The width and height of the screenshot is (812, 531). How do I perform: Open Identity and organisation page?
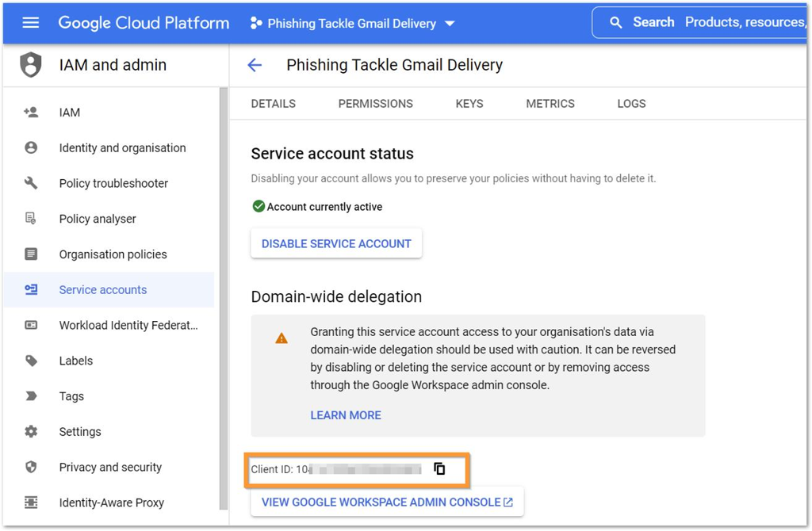point(109,148)
